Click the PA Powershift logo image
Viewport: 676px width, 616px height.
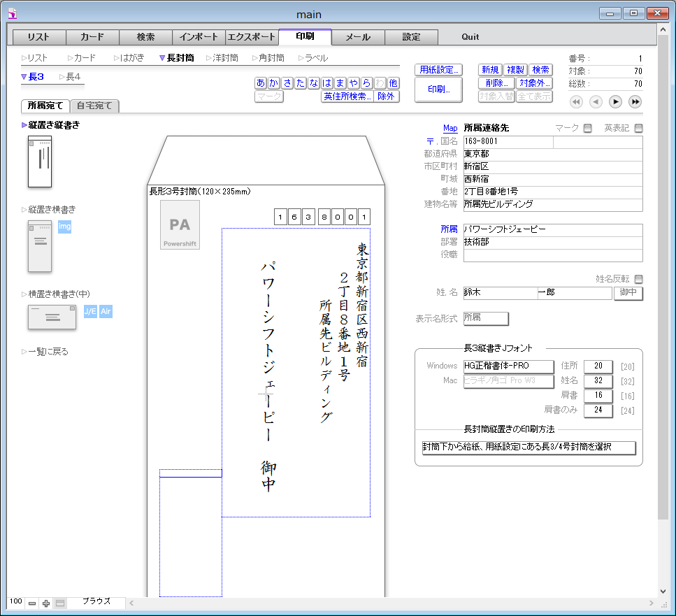180,225
